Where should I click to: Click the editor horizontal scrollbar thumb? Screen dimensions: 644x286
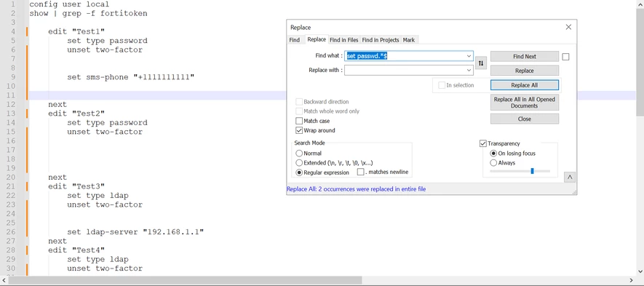[186, 280]
